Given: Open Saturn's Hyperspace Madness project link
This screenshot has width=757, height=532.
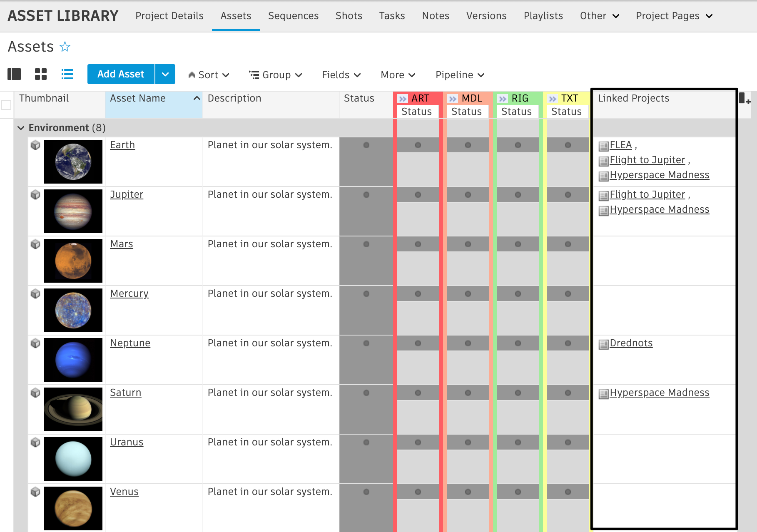Looking at the screenshot, I should (660, 393).
